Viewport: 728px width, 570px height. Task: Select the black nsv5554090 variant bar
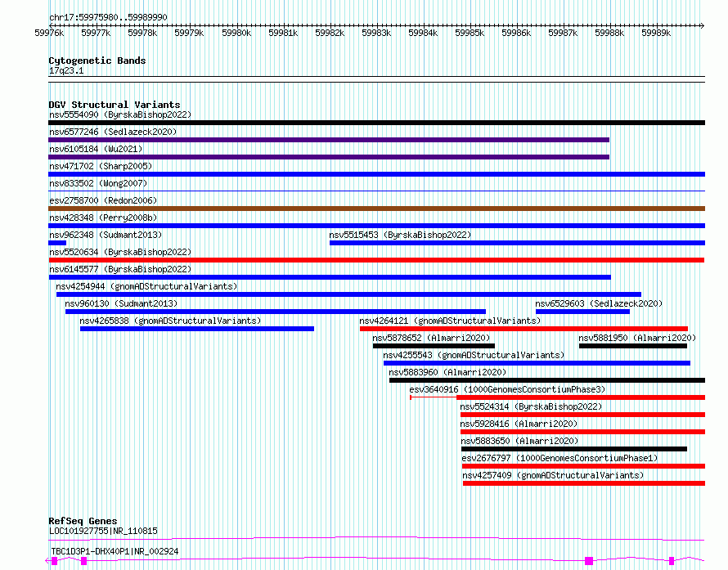[x=376, y=123]
